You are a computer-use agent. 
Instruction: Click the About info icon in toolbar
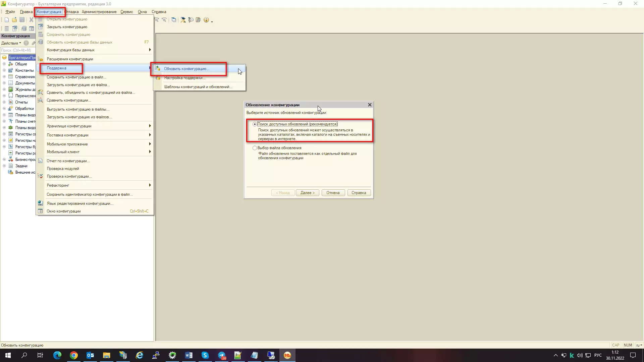[206, 20]
